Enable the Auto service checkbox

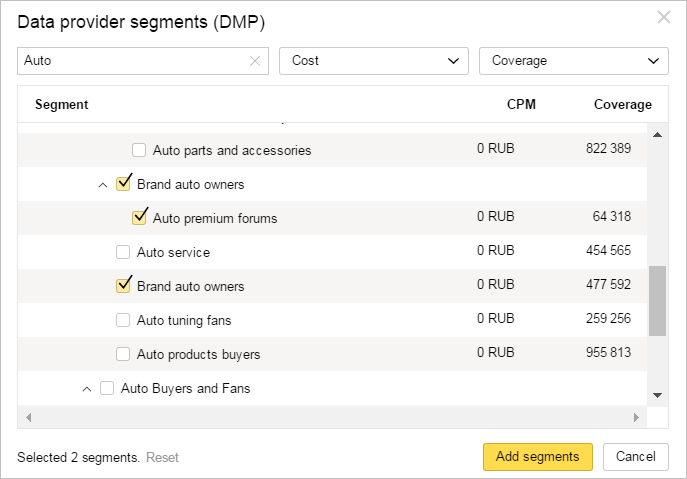click(123, 252)
